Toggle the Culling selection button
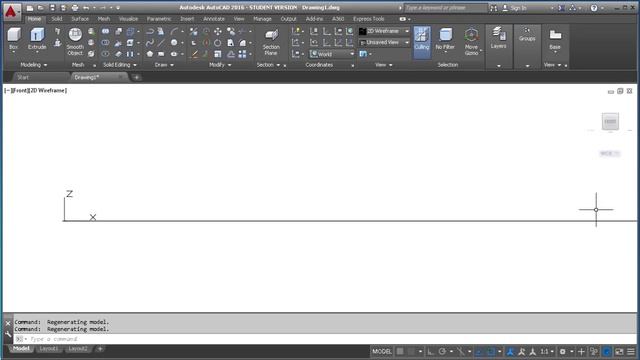Image resolution: width=640 pixels, height=360 pixels. click(x=422, y=41)
